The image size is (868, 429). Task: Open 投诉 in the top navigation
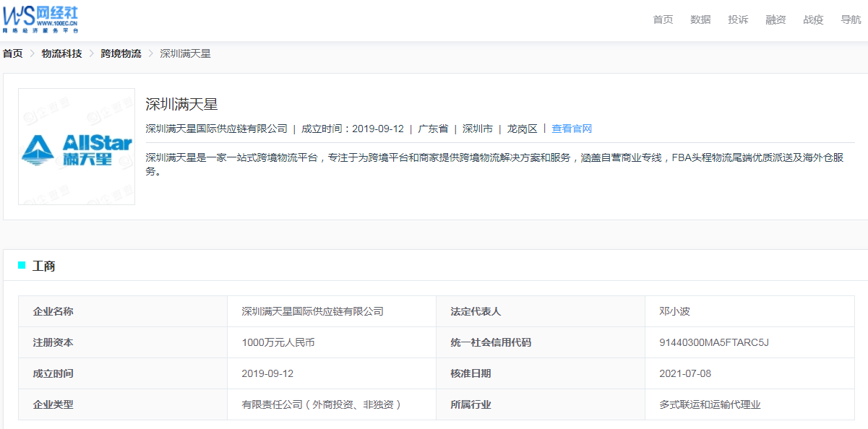(738, 19)
